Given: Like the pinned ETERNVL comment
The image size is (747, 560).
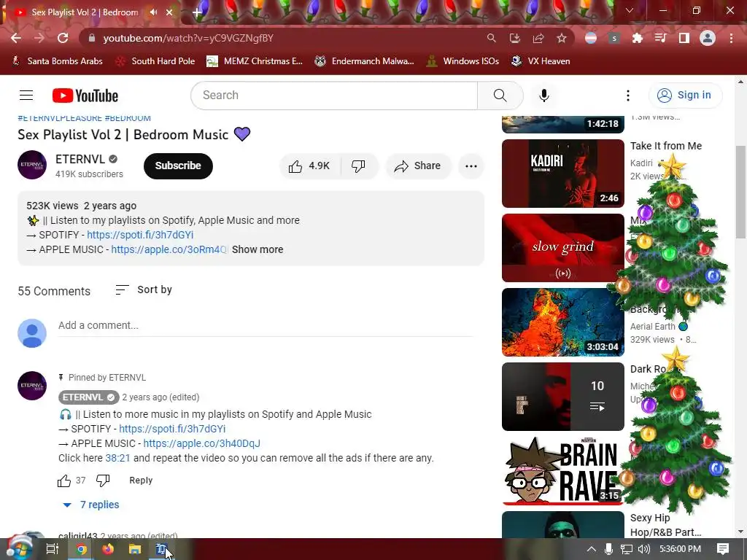Looking at the screenshot, I should click(64, 481).
